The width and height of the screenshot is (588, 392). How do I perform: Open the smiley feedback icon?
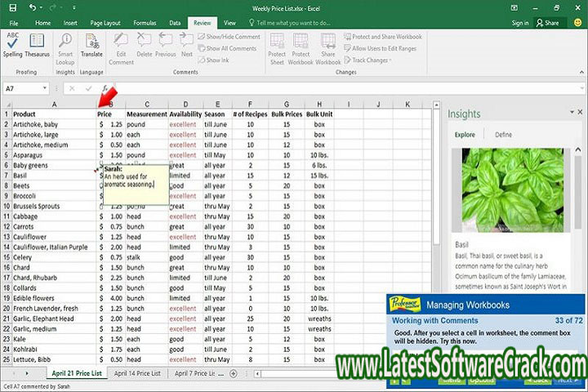click(x=578, y=23)
